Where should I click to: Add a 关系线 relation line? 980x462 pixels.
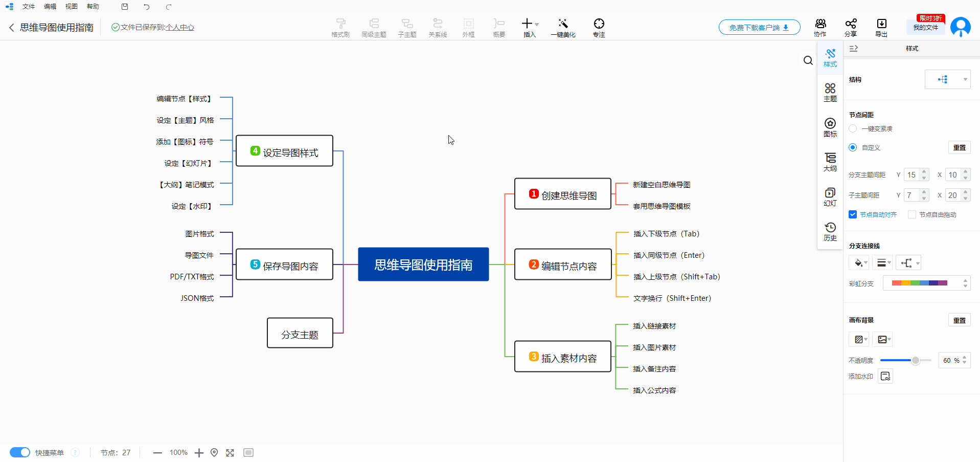(438, 27)
